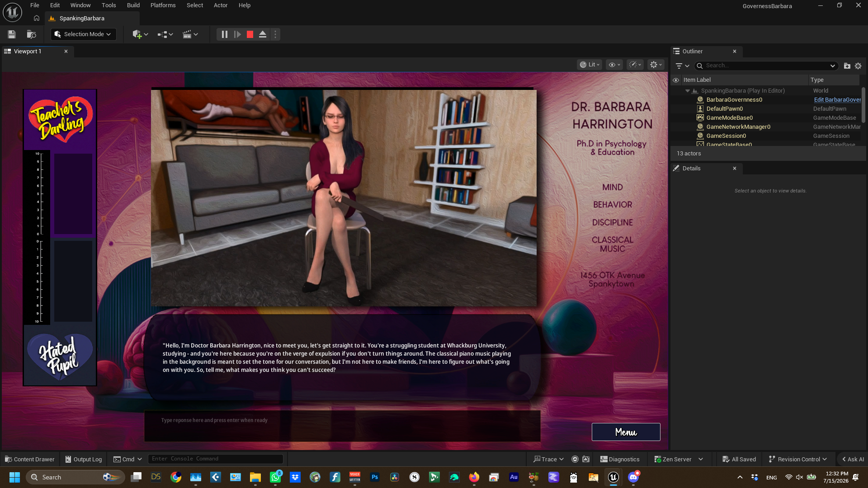Close the Details panel tab
Screen dimensions: 868x488
(x=735, y=169)
